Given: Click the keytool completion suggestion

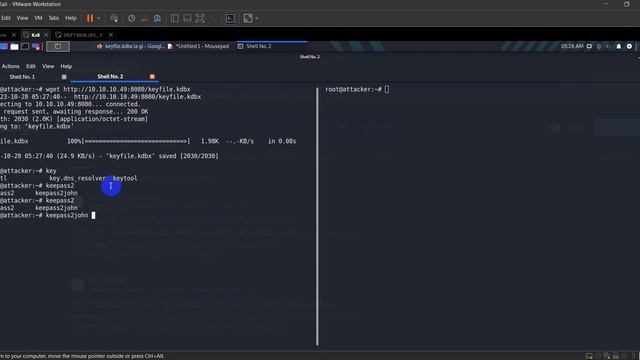Looking at the screenshot, I should click(125, 178).
